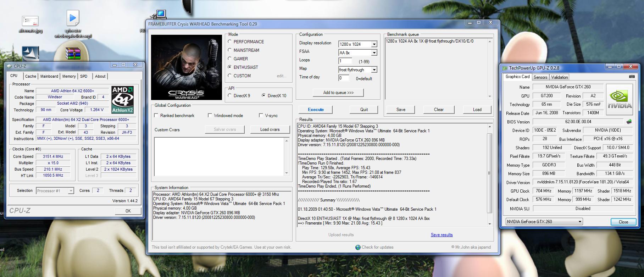Click Benchmark queue scrollbar down arrow
The height and width of the screenshot is (277, 644).
[489, 96]
